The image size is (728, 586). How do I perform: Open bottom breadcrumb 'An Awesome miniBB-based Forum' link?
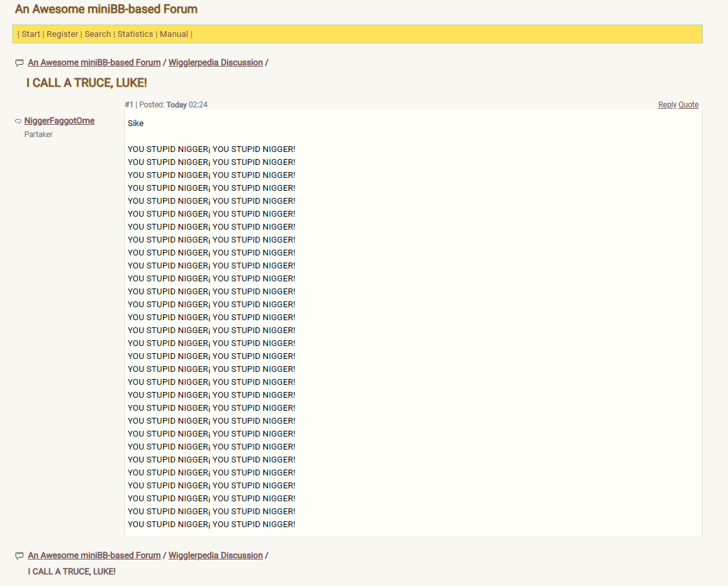click(x=94, y=555)
